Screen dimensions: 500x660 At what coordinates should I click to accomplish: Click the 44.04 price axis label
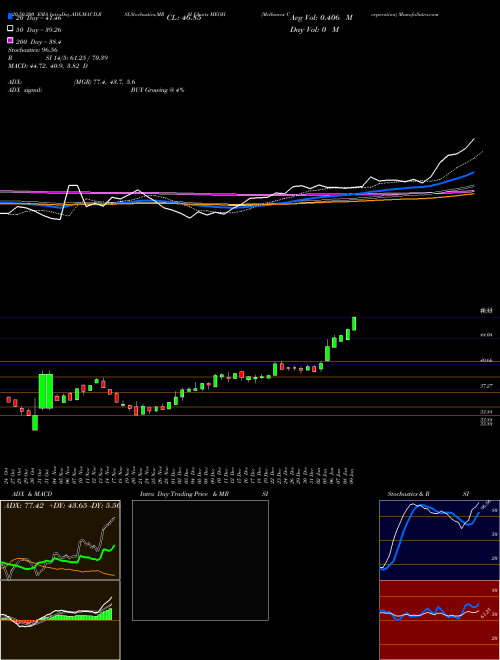[x=486, y=335]
